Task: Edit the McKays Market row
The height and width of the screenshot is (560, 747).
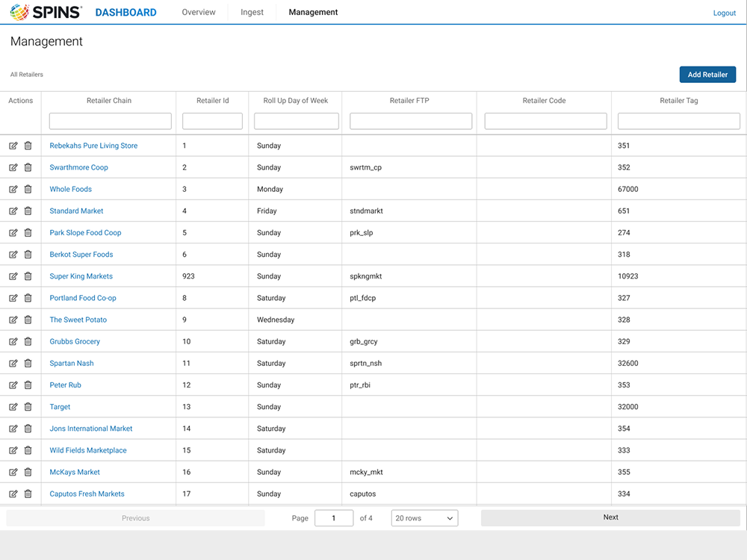Action: (13, 473)
